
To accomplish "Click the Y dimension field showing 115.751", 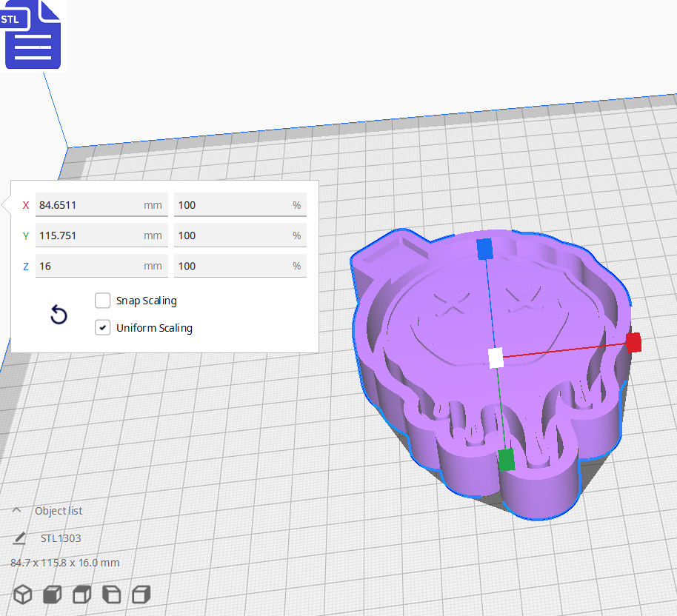I will click(101, 235).
